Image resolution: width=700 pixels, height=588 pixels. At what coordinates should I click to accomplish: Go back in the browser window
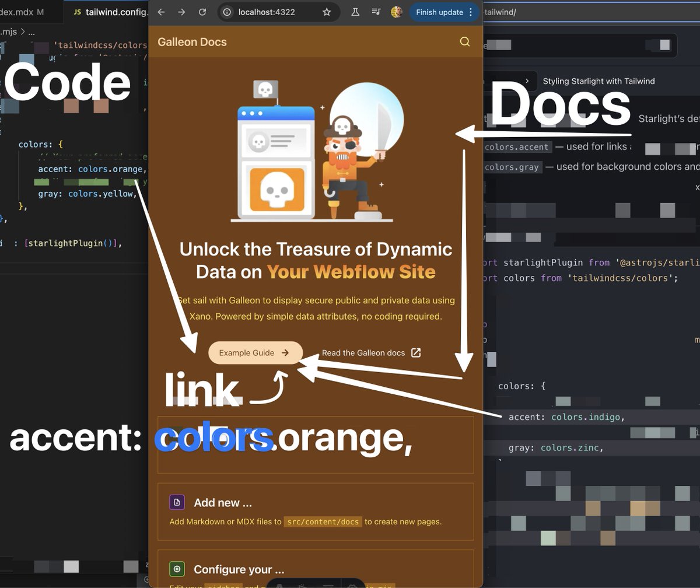pos(162,12)
